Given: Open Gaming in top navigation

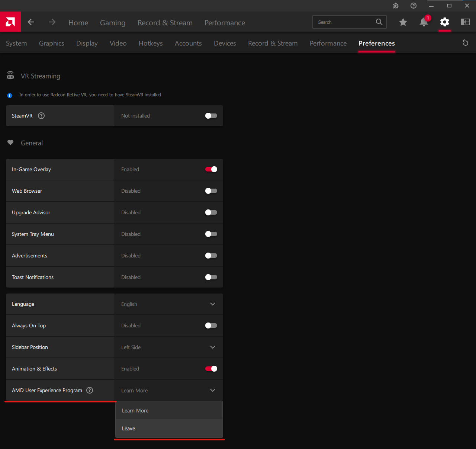Looking at the screenshot, I should coord(113,23).
